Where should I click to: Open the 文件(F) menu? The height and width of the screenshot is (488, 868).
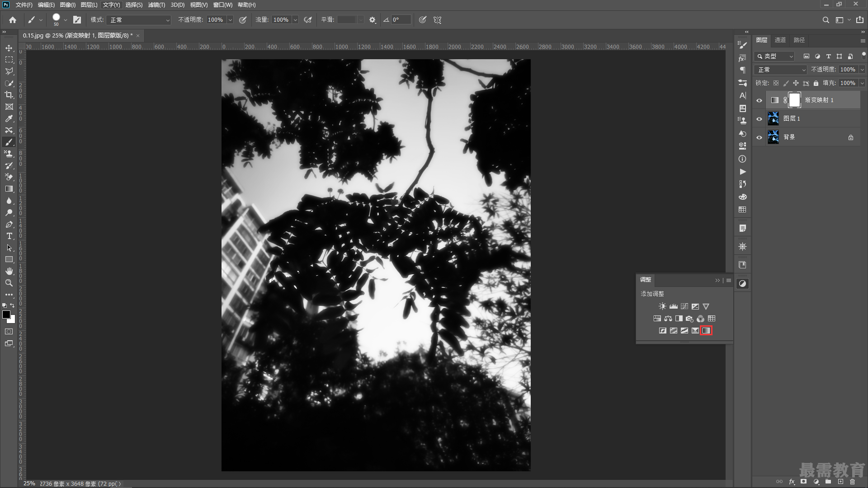pos(24,5)
